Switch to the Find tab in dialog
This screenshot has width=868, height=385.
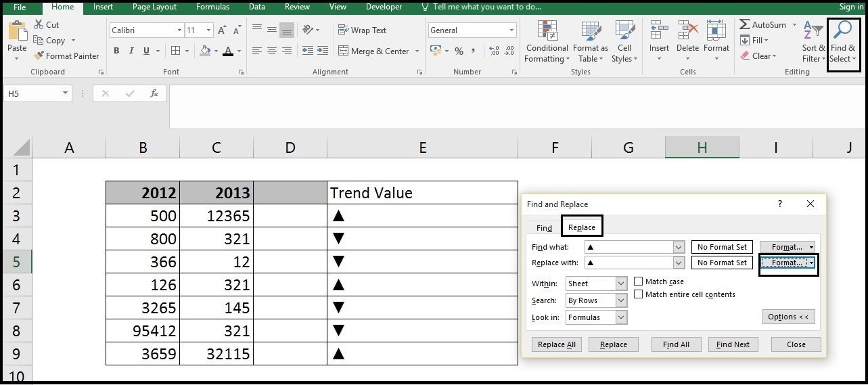point(544,228)
